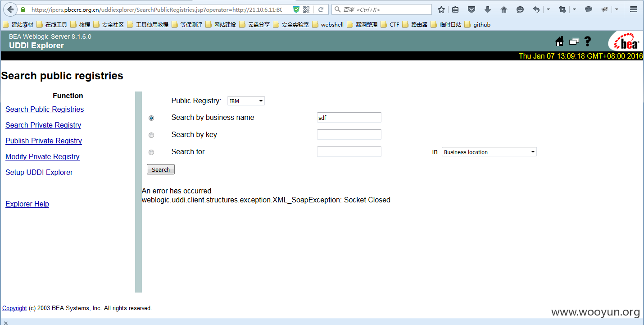Viewport: 644px width, 325px height.
Task: Expand dropdown arrow beside crop icon
Action: pos(574,9)
